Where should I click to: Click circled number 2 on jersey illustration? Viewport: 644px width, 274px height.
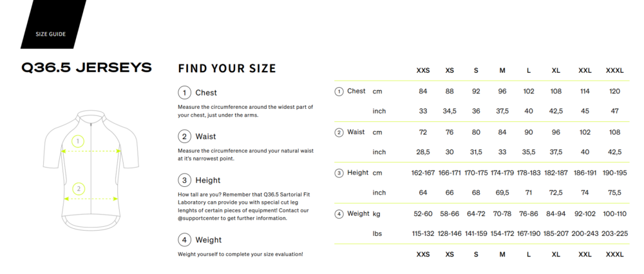[x=78, y=190]
